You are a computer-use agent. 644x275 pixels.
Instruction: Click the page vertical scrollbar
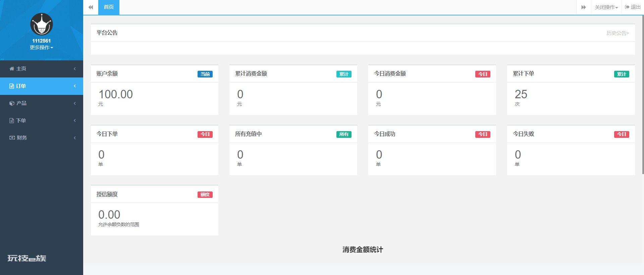pyautogui.click(x=643, y=94)
